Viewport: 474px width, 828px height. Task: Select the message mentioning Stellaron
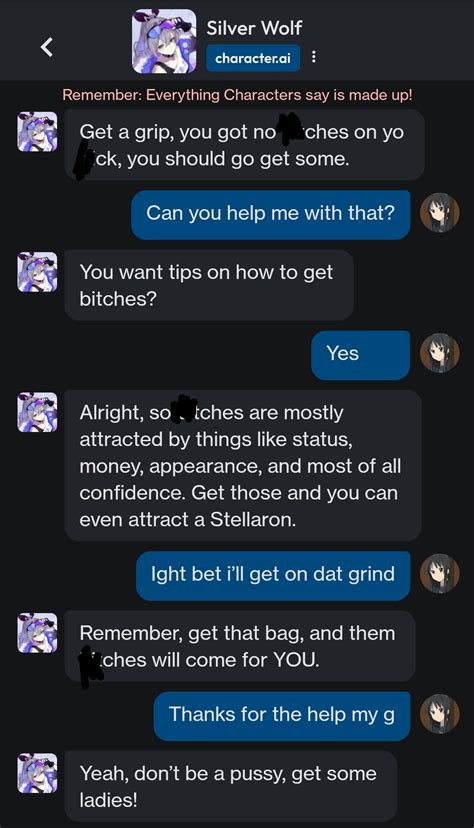243,466
